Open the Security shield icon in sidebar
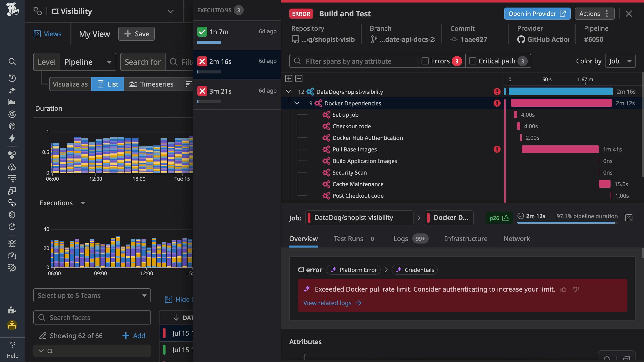The image size is (644, 362). [12, 215]
